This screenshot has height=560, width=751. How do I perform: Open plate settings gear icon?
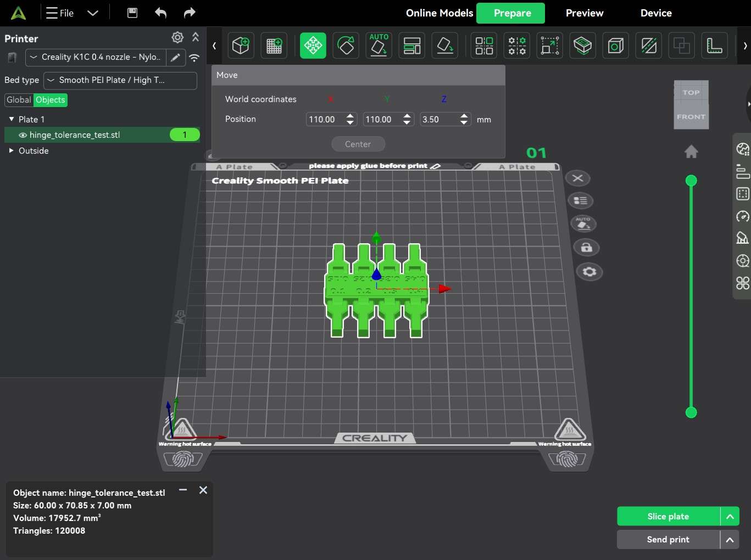[x=589, y=272]
